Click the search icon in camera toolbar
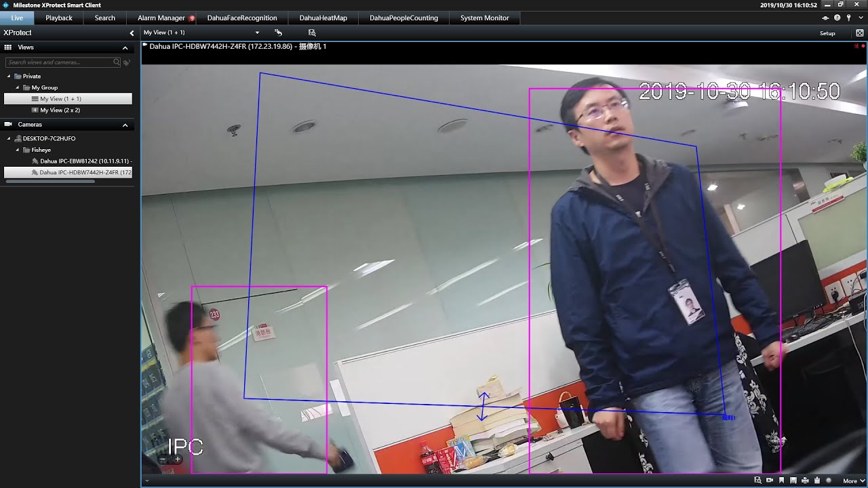The height and width of the screenshot is (488, 868). point(757,481)
